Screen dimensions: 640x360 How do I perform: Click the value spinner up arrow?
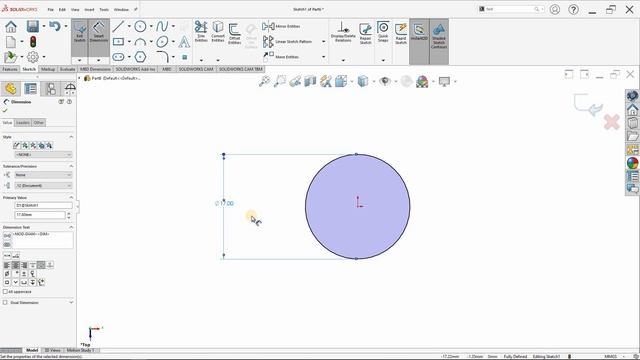click(69, 213)
